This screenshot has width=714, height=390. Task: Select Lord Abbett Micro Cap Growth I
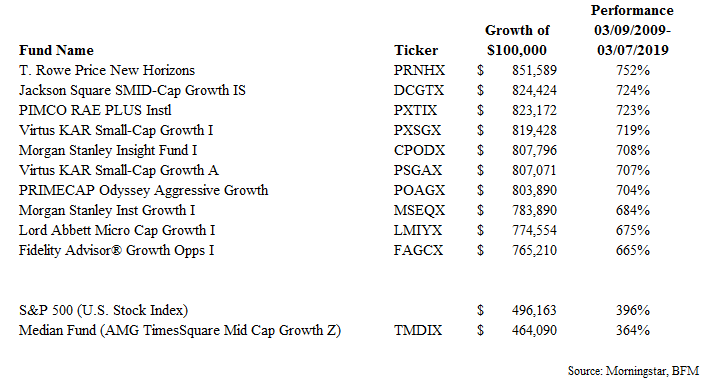[x=117, y=231]
